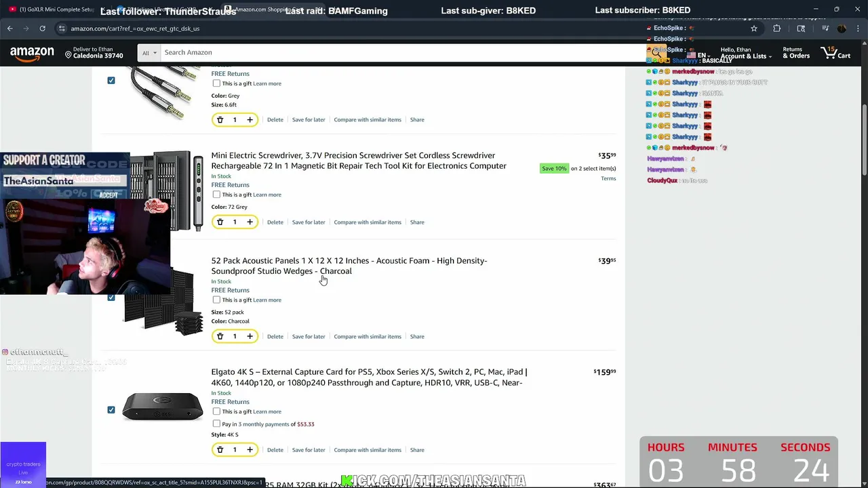This screenshot has width=868, height=488.
Task: Increase Mini Electric Screwdriver quantity with plus
Action: click(x=250, y=222)
